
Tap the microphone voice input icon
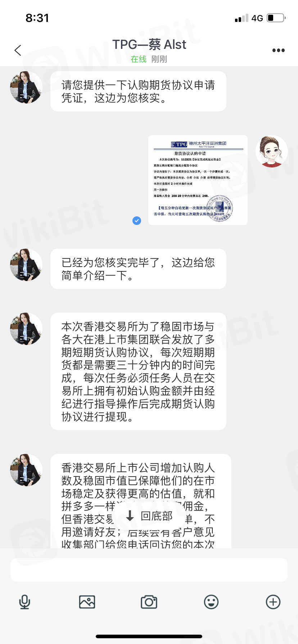pos(24,602)
